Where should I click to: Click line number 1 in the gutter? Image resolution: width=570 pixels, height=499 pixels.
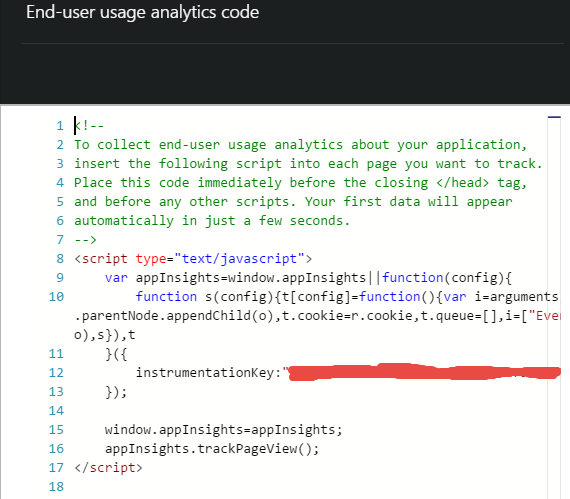[60, 126]
